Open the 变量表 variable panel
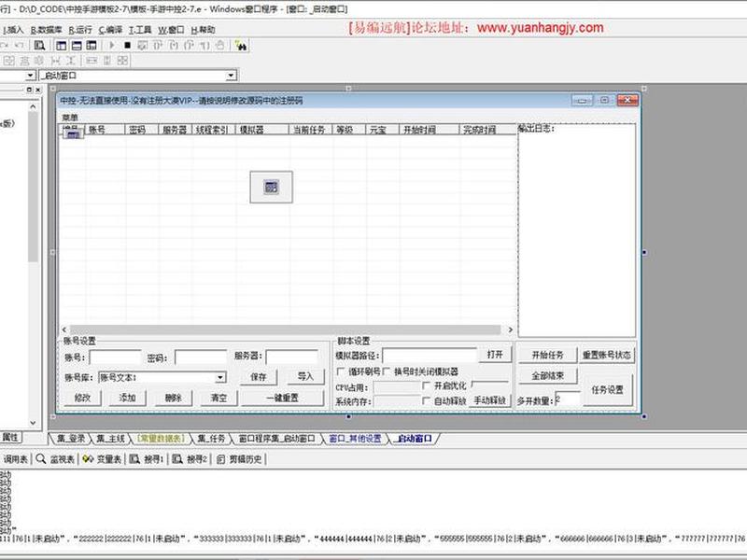Screen dimensions: 747x560 click(x=103, y=459)
